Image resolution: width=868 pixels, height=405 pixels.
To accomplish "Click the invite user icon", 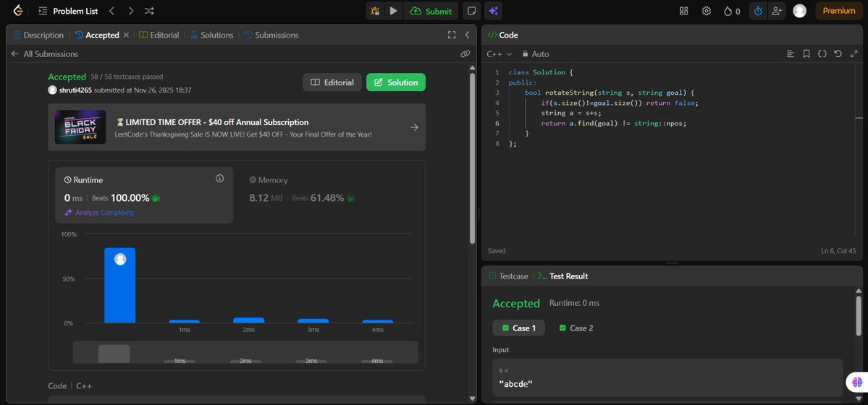I will tap(778, 11).
